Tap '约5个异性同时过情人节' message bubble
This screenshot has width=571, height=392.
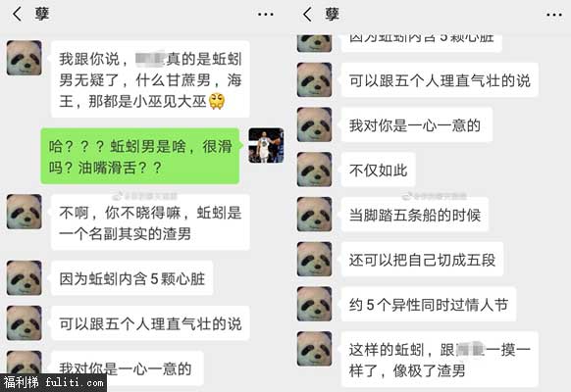tap(429, 304)
